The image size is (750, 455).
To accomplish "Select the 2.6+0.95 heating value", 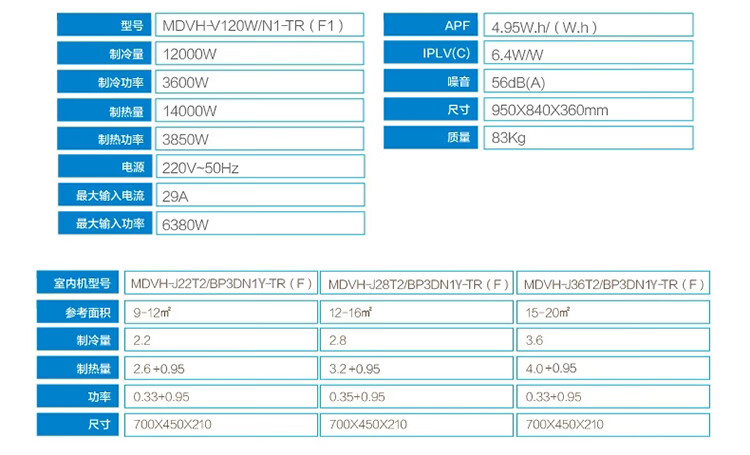I will (221, 368).
